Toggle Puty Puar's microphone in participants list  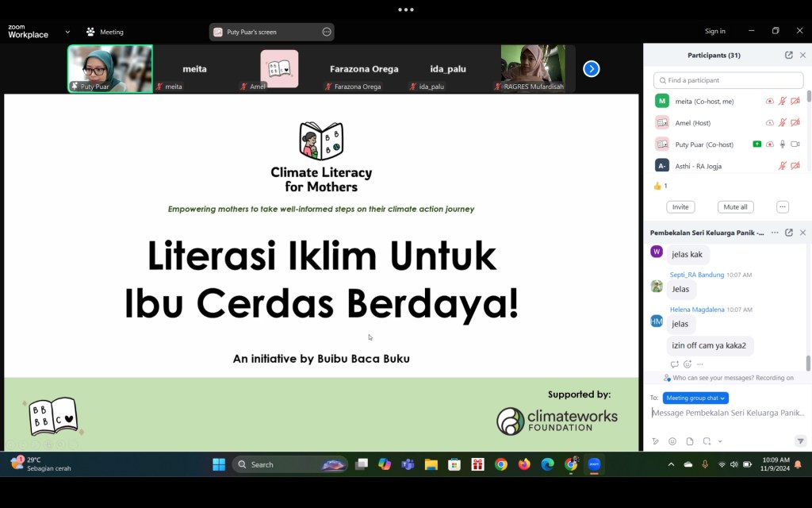[x=783, y=144]
